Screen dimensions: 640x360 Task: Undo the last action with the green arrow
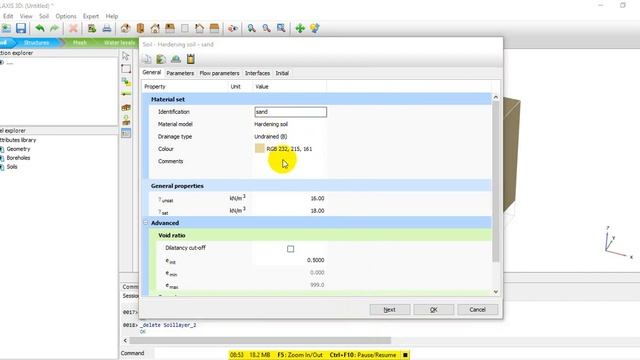[40, 28]
